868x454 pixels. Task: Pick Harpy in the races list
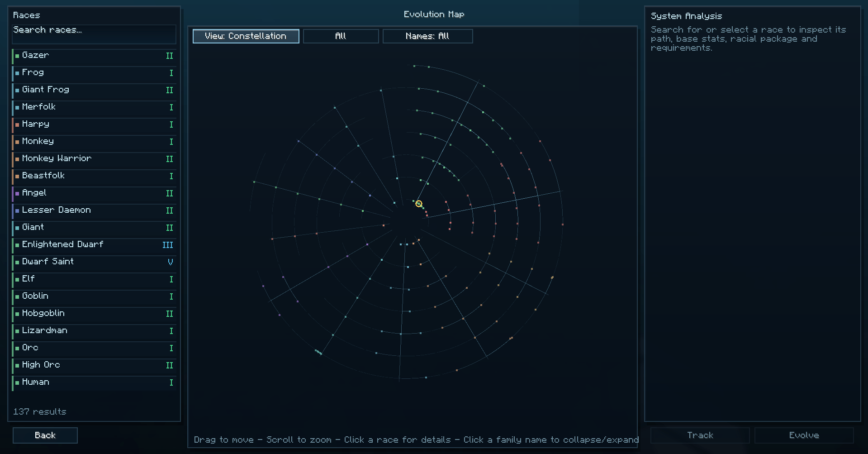[94, 124]
